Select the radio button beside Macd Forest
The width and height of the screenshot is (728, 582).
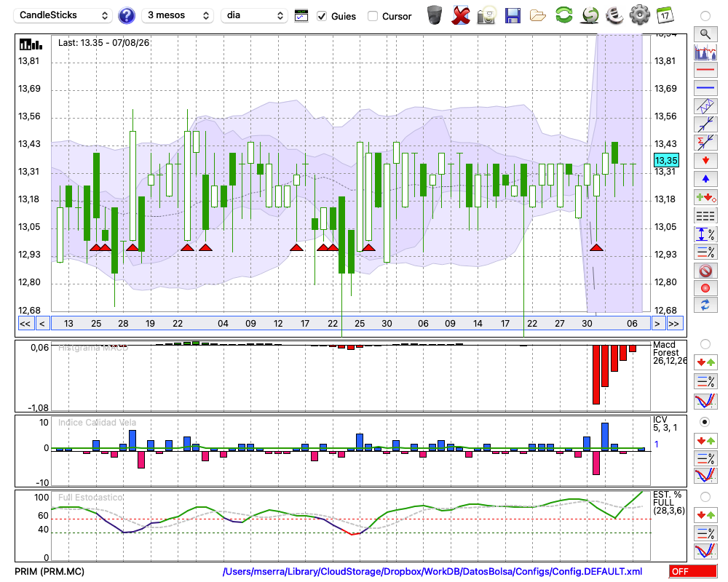tap(705, 344)
